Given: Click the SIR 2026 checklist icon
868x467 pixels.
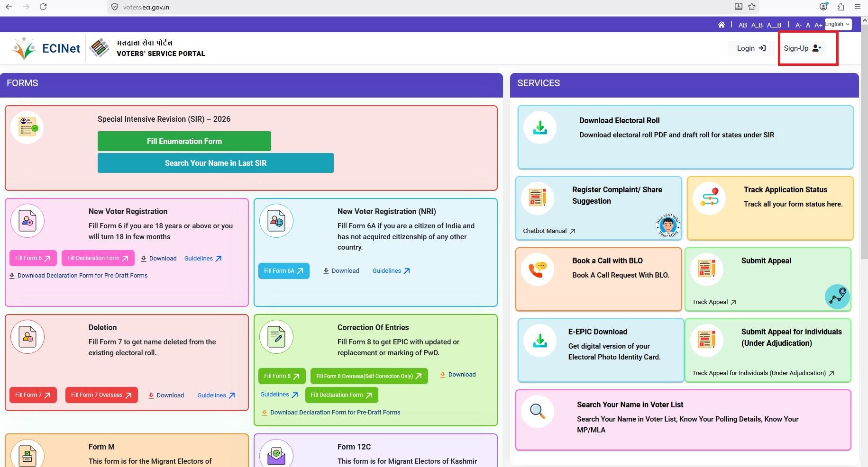Looking at the screenshot, I should 27,127.
